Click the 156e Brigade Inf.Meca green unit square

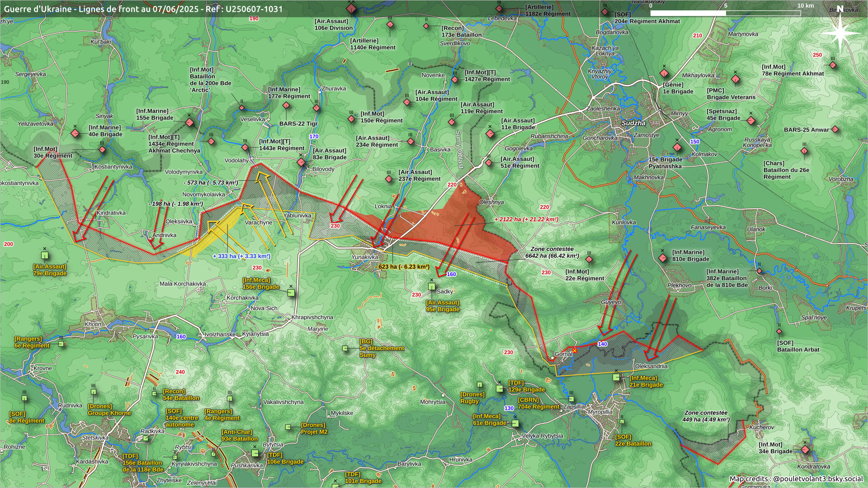coord(291,293)
